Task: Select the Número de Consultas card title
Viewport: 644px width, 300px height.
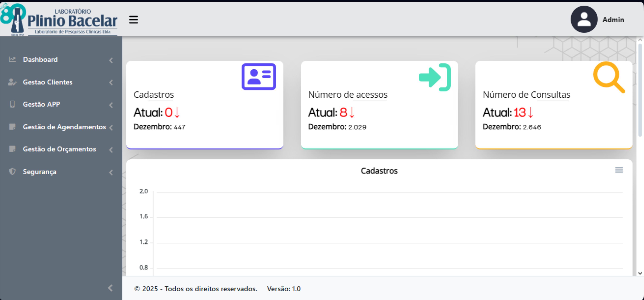Action: click(526, 95)
